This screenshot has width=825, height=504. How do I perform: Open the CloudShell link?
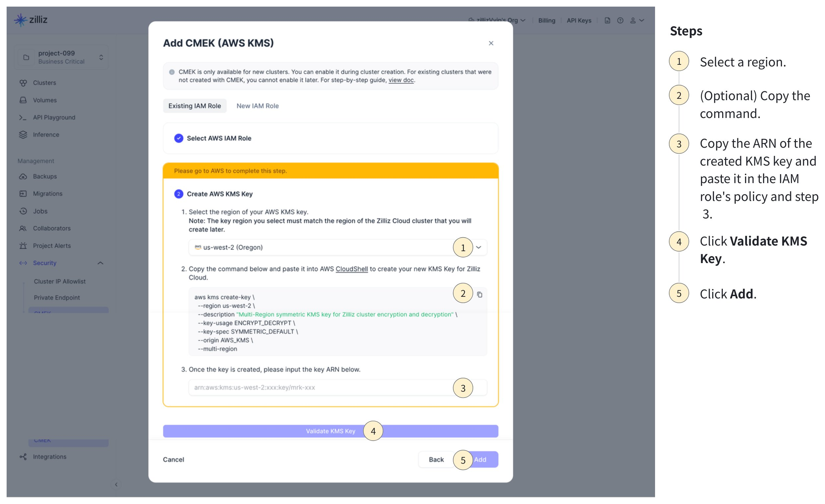click(351, 269)
